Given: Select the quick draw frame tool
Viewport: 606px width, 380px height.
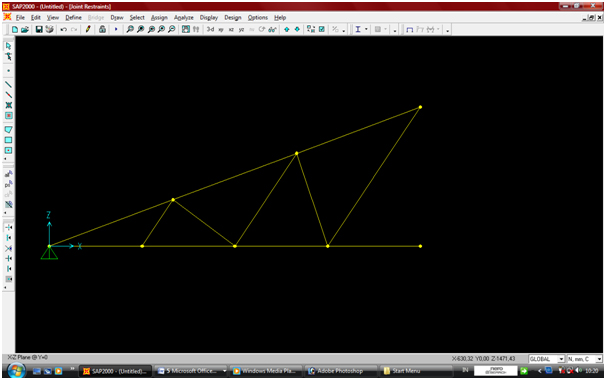Looking at the screenshot, I should [x=8, y=95].
